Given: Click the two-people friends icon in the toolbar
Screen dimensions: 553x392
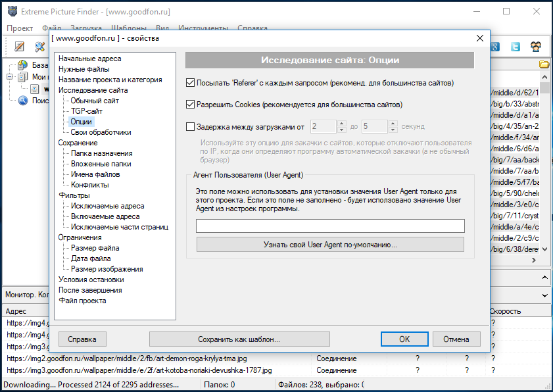Looking at the screenshot, I should [536, 46].
